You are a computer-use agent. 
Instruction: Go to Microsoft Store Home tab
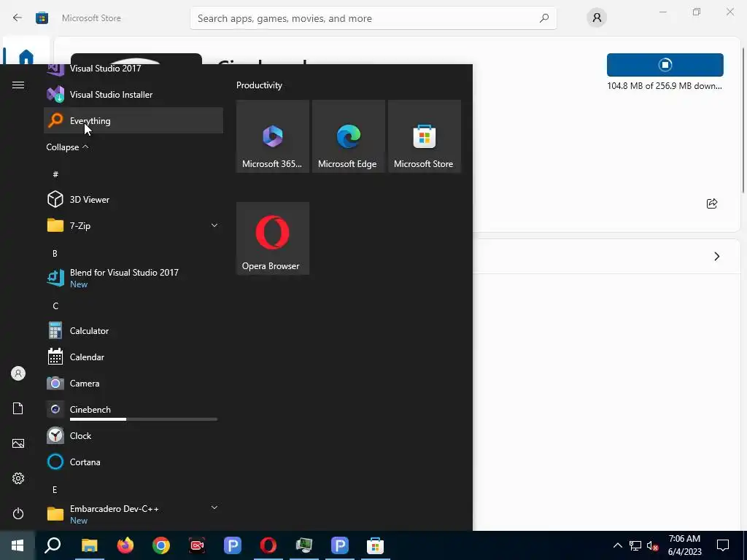[x=26, y=57]
